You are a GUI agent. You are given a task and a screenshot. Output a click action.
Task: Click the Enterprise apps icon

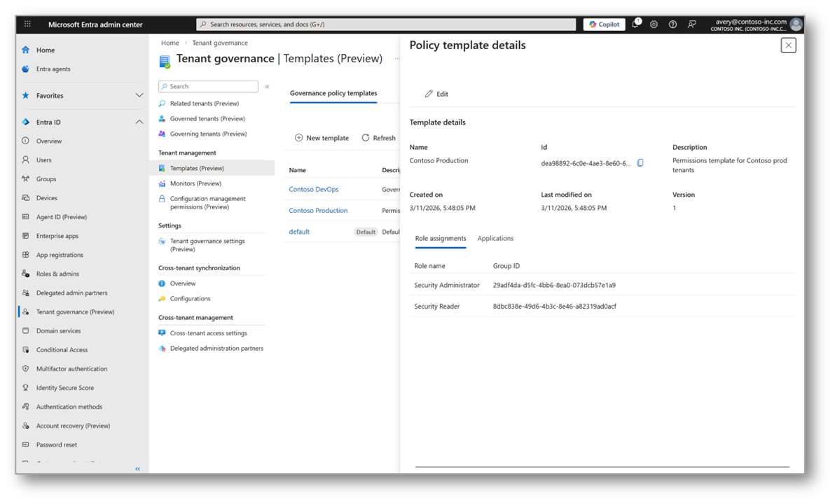point(25,236)
